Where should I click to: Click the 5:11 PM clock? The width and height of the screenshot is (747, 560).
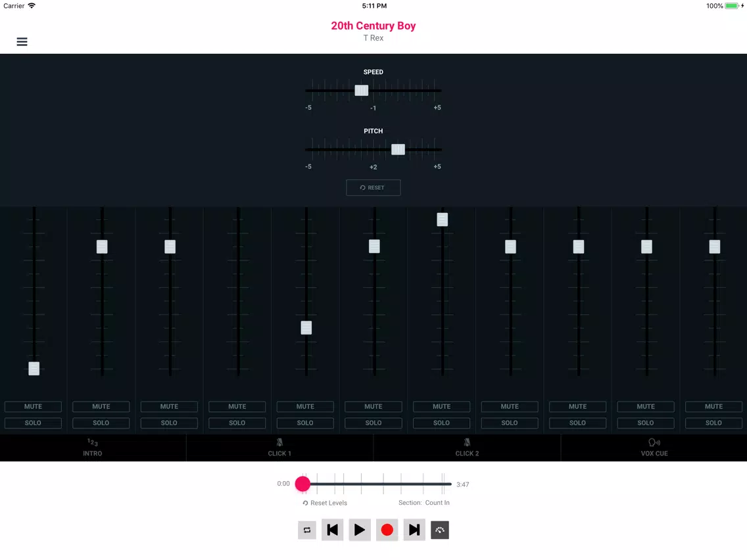(374, 6)
